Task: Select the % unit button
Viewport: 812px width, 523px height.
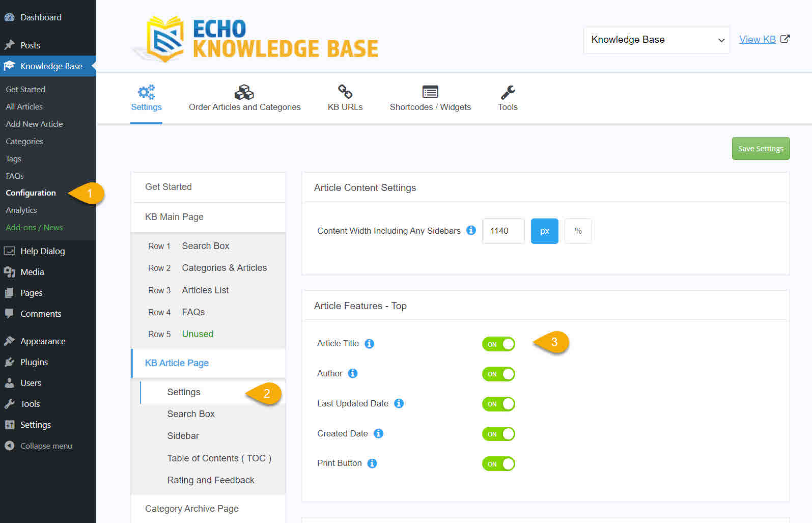Action: (578, 231)
